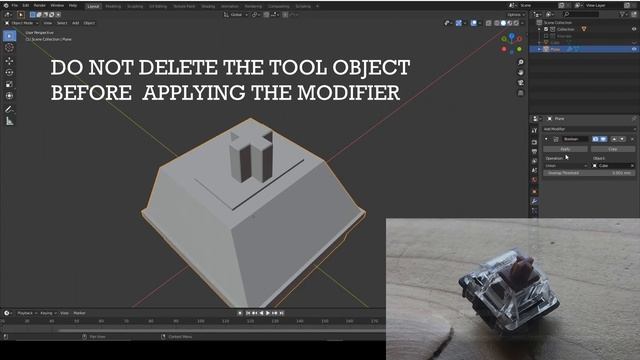Click the outliner search field
640x360 pixels.
point(580,14)
